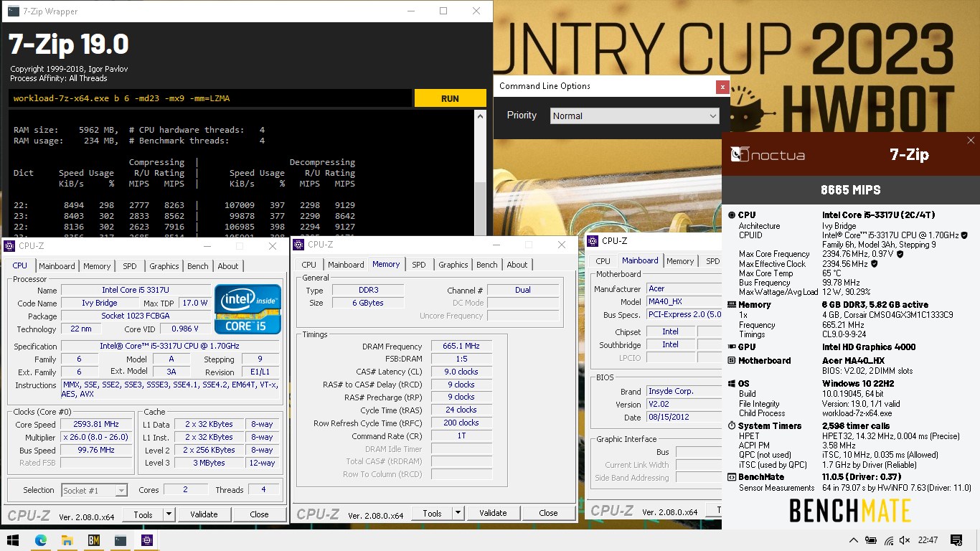Click the DRAM Frequency value 665.1 MHz
This screenshot has height=551, width=980.
click(x=461, y=346)
